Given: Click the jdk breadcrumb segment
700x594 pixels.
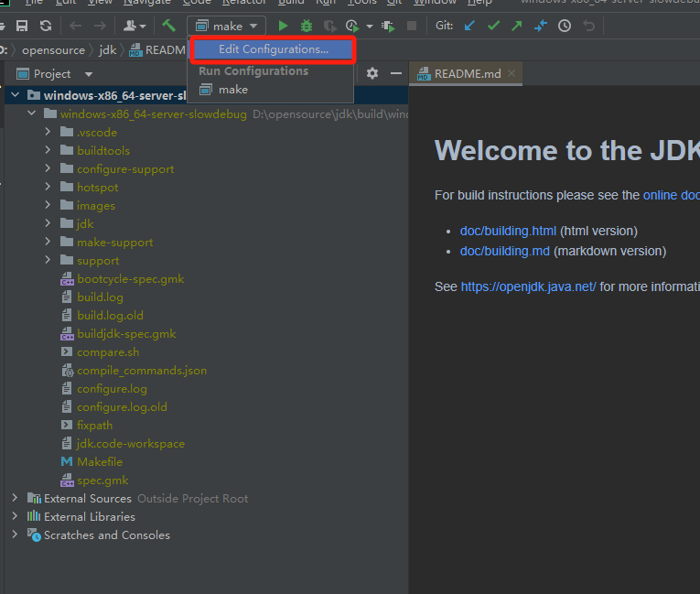Looking at the screenshot, I should tap(108, 50).
